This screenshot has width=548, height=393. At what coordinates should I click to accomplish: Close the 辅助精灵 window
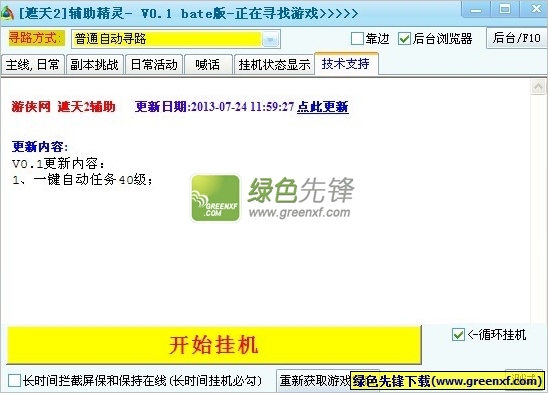point(535,9)
